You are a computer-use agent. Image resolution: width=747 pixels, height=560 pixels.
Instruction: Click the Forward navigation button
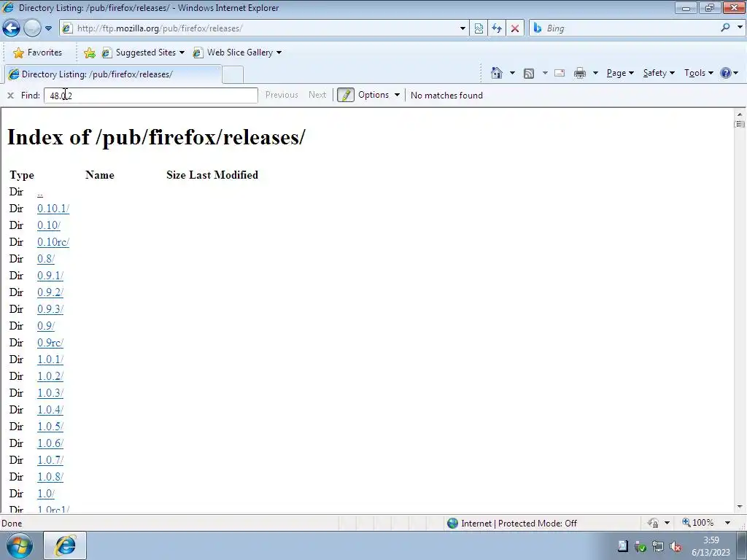coord(32,28)
